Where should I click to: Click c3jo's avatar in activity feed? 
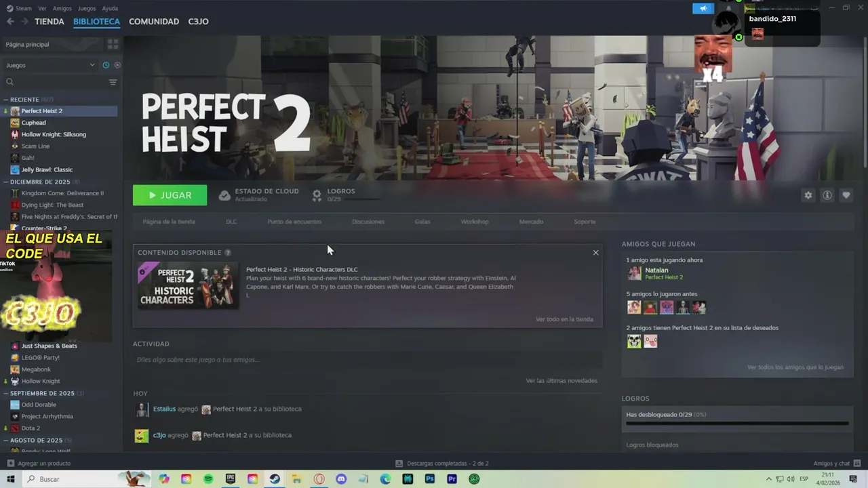coord(141,436)
